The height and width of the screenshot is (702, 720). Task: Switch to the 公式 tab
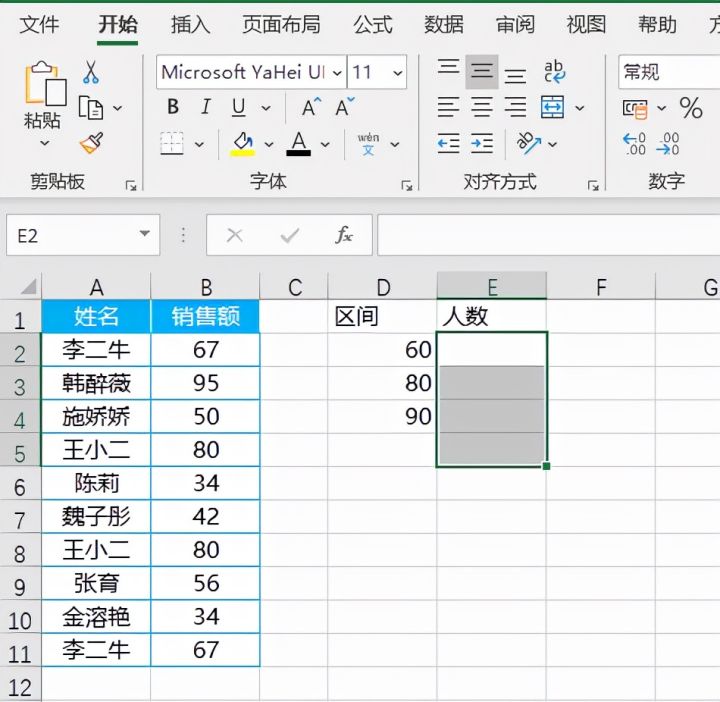[x=373, y=24]
